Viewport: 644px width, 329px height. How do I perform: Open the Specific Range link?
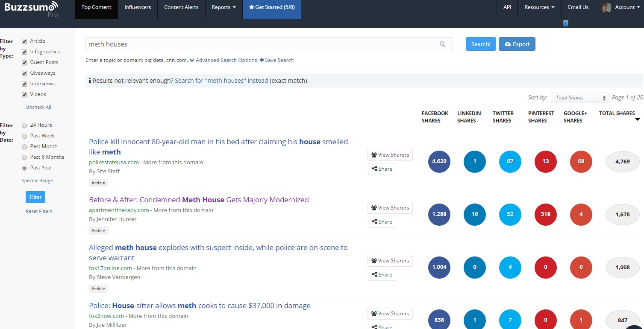click(x=37, y=181)
